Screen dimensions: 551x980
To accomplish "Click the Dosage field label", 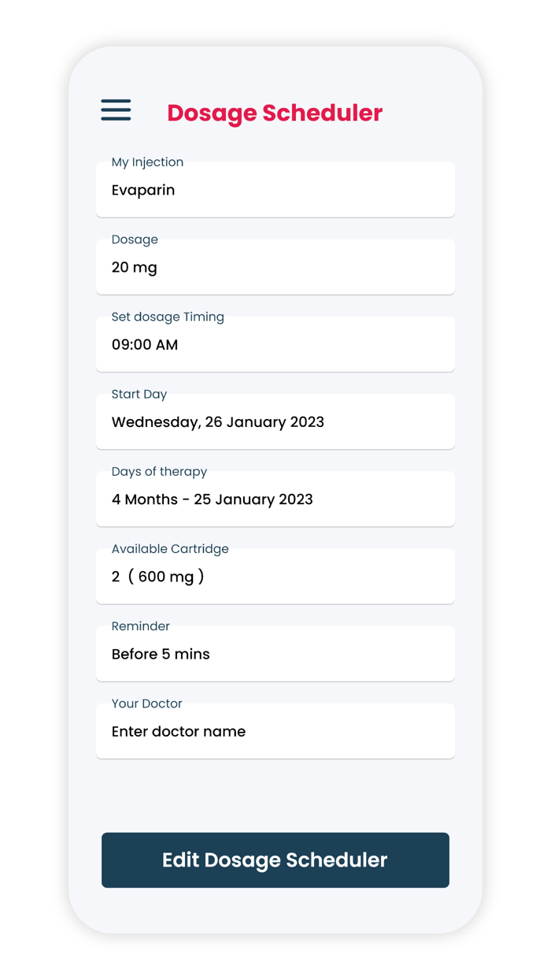I will click(135, 239).
